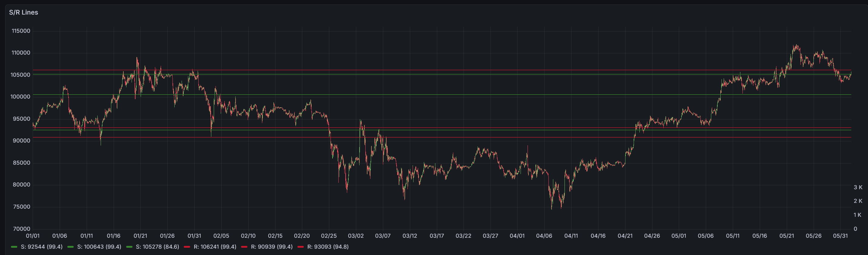The image size is (868, 255).
Task: Click the 01/01 date label on x-axis
Action: pos(33,236)
